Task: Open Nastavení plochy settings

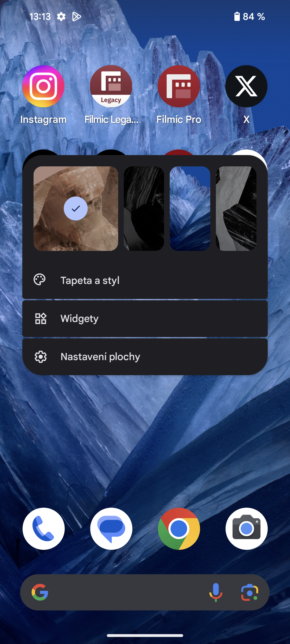Action: click(x=145, y=357)
